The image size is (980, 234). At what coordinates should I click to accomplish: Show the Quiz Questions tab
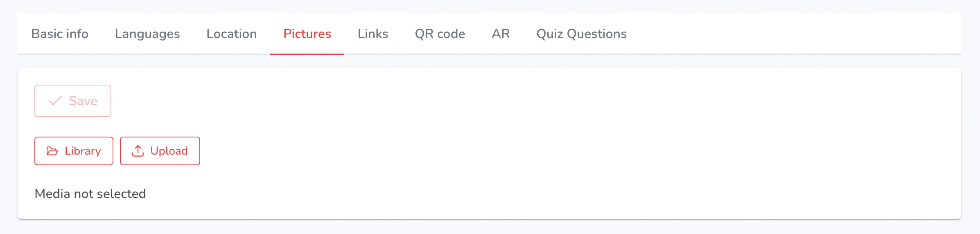click(x=581, y=34)
